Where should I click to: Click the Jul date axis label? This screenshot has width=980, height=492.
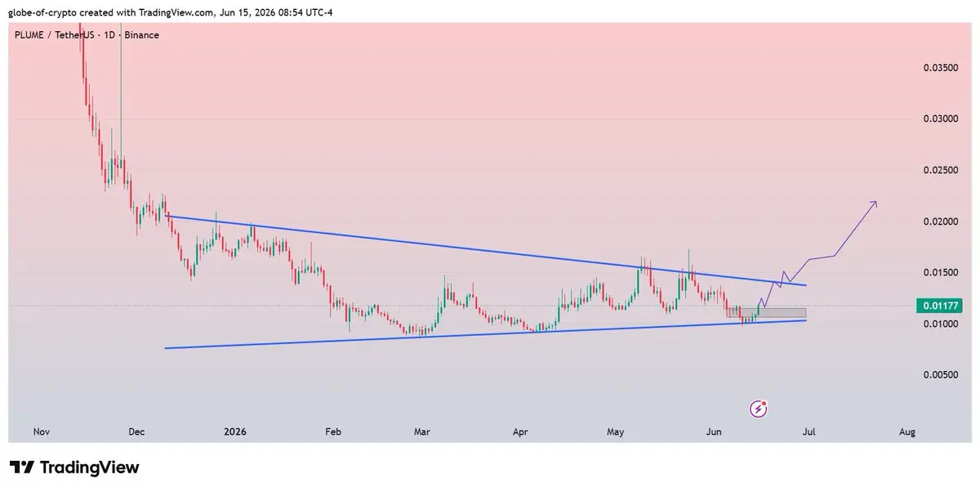point(809,432)
